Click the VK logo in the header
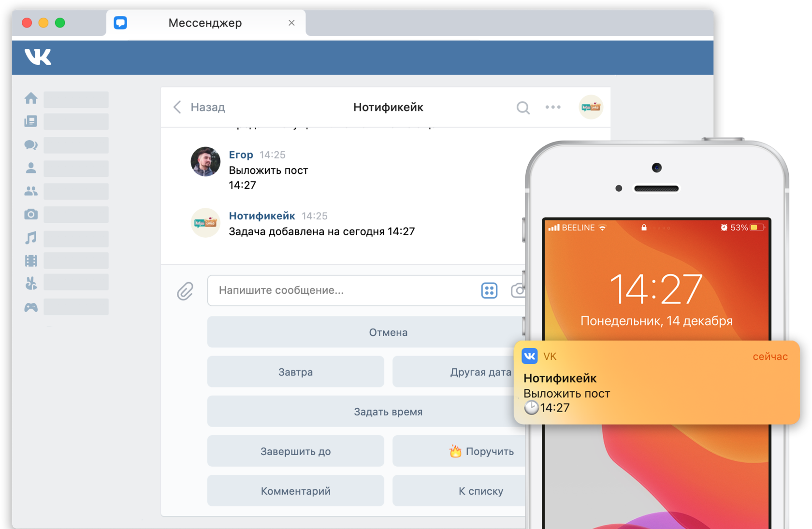Screen dimensions: 812x529 (x=38, y=57)
